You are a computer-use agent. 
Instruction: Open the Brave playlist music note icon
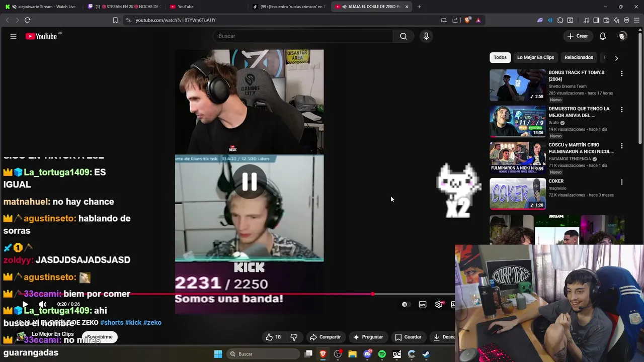click(x=586, y=20)
